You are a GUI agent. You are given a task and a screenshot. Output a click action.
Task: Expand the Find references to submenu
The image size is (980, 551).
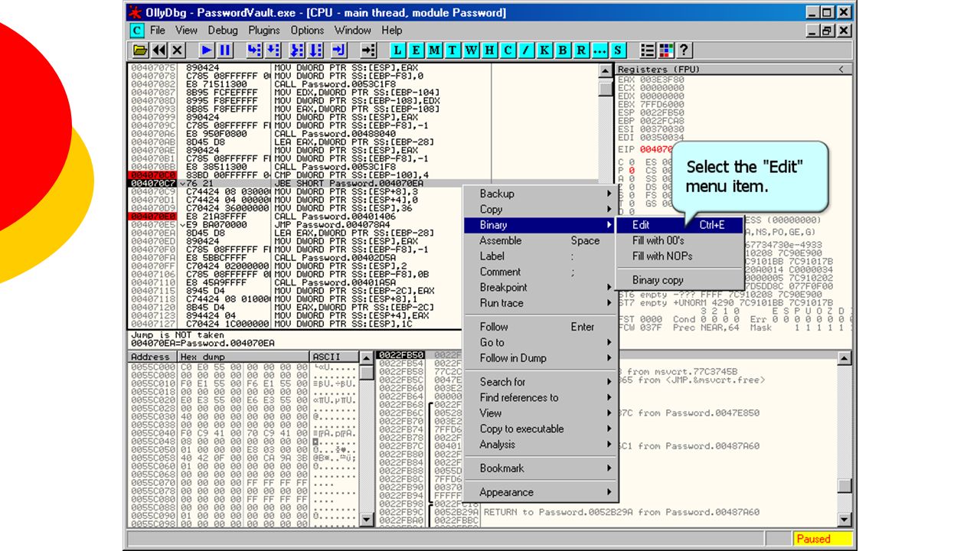point(541,397)
